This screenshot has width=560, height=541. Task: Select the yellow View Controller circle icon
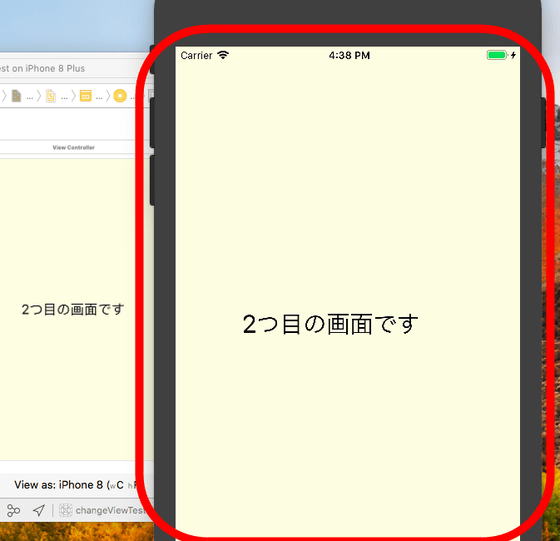pyautogui.click(x=120, y=96)
